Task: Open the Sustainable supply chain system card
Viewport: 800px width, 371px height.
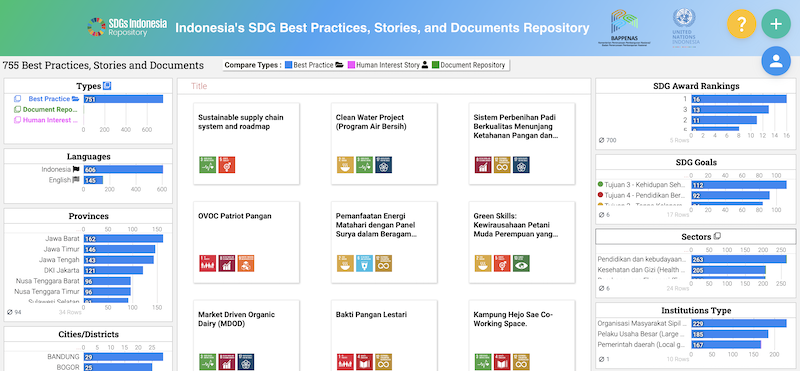Action: tap(246, 143)
